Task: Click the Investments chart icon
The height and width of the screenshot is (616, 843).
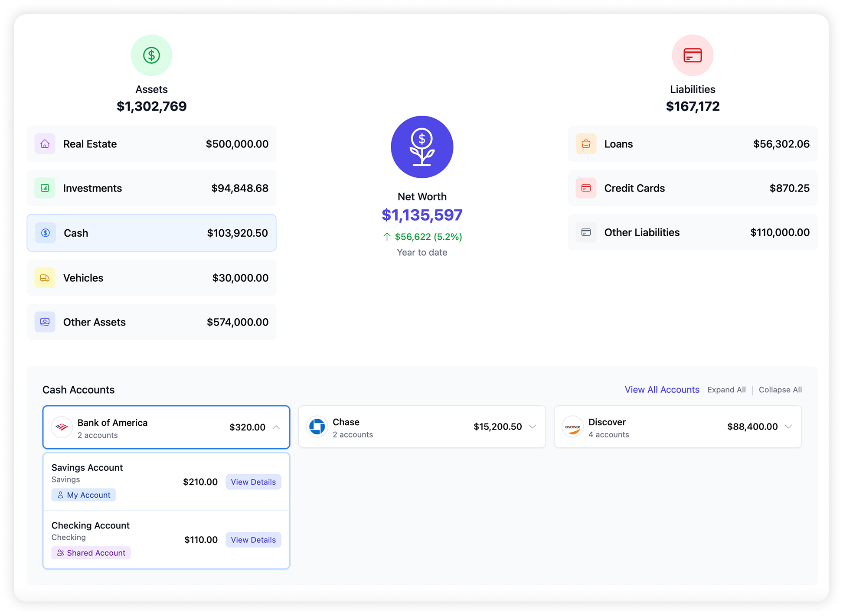Action: tap(45, 188)
